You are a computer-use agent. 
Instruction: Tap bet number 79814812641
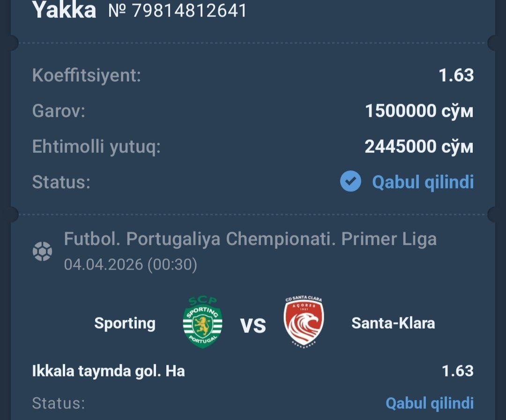pyautogui.click(x=178, y=10)
